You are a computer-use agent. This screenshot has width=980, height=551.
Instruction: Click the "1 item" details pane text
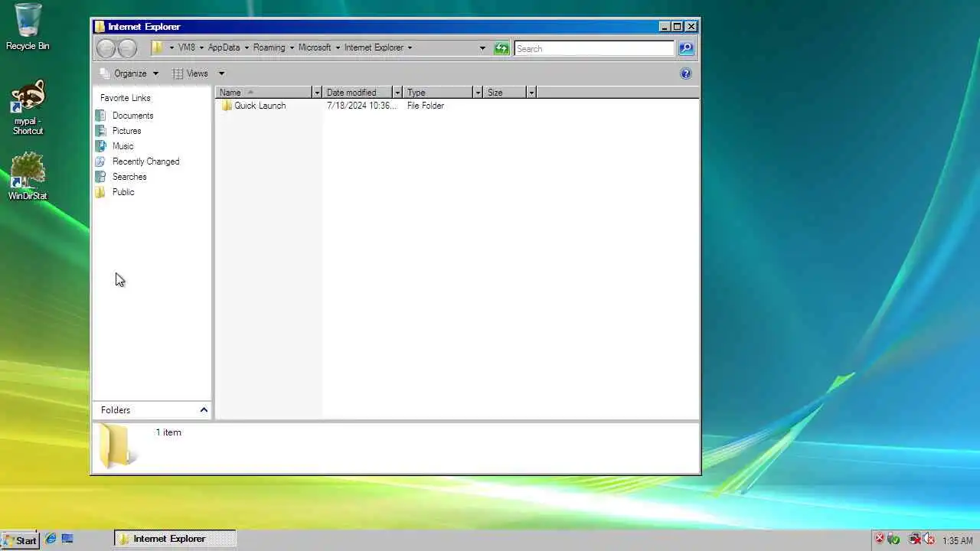tap(168, 432)
